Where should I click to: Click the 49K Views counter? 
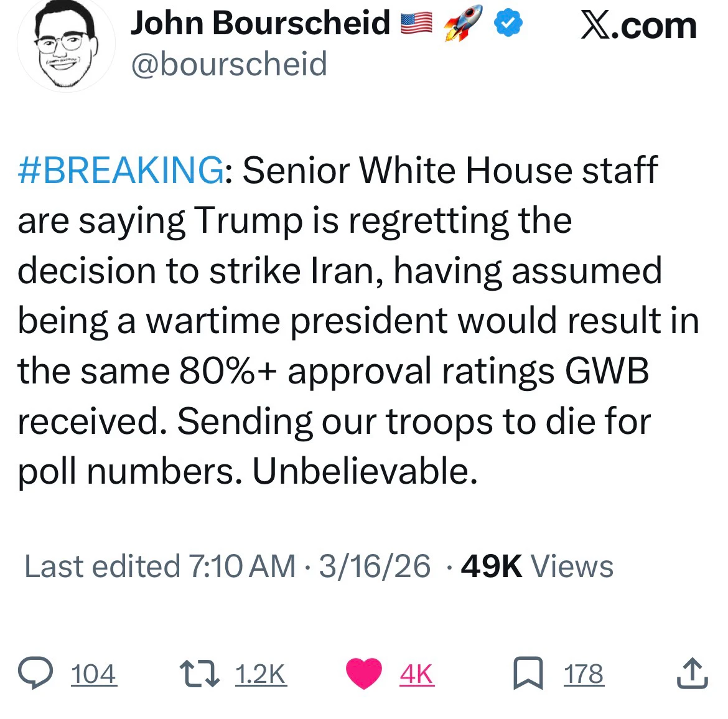(x=537, y=566)
